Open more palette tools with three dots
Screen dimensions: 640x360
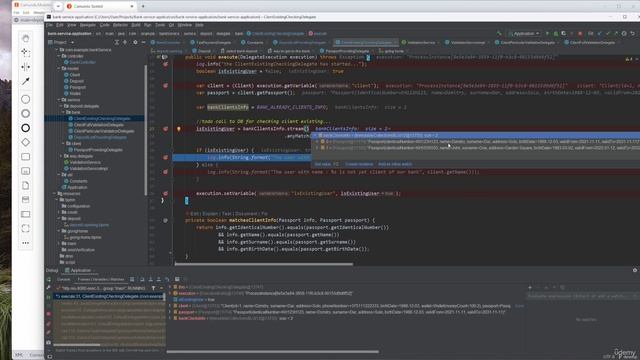point(26,243)
